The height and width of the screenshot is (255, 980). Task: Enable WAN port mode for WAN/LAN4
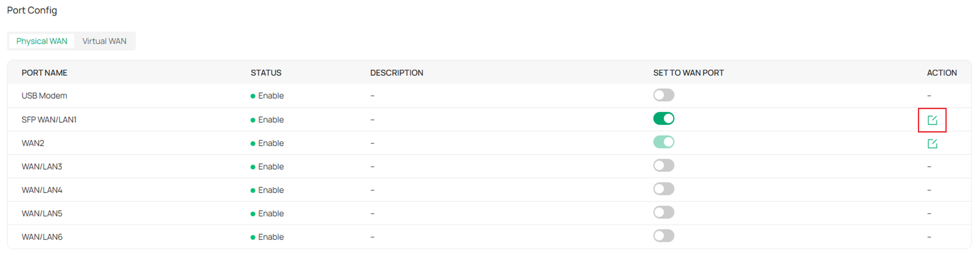[x=663, y=189]
